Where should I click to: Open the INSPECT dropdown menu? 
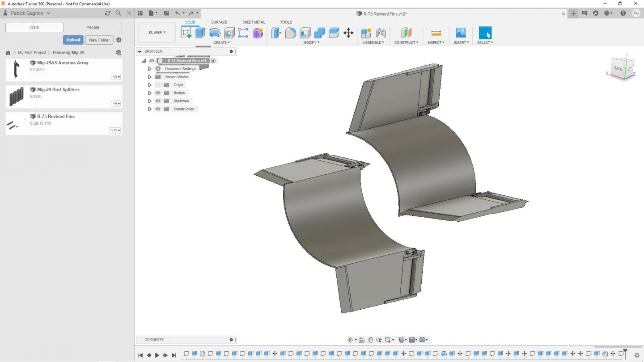(436, 42)
